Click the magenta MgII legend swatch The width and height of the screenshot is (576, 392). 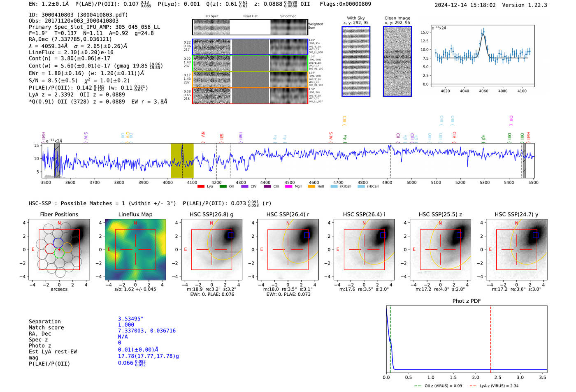[289, 186]
